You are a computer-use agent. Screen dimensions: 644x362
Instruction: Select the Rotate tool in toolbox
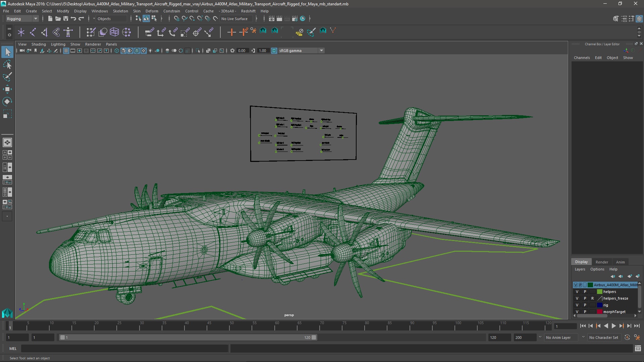[x=7, y=102]
